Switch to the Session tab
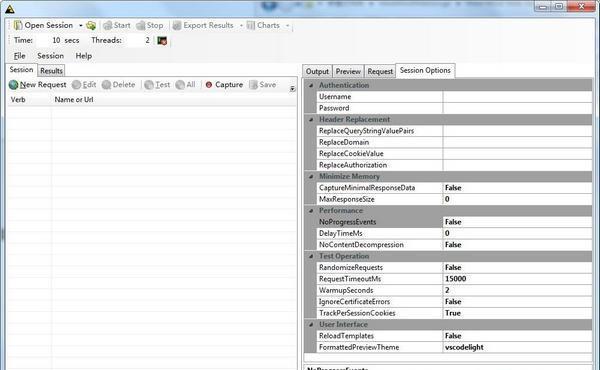Viewport: 600px width, 370px height. click(21, 70)
